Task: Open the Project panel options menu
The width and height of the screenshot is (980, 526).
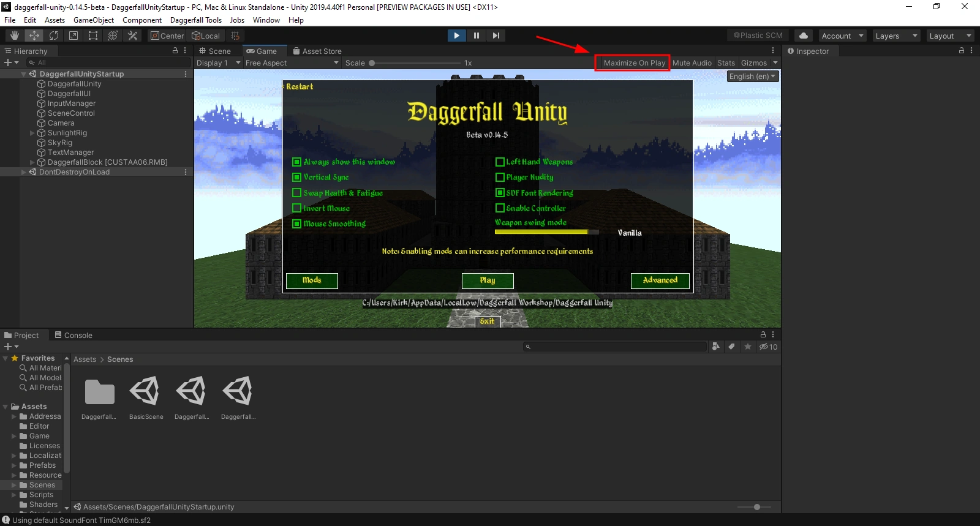Action: point(773,335)
